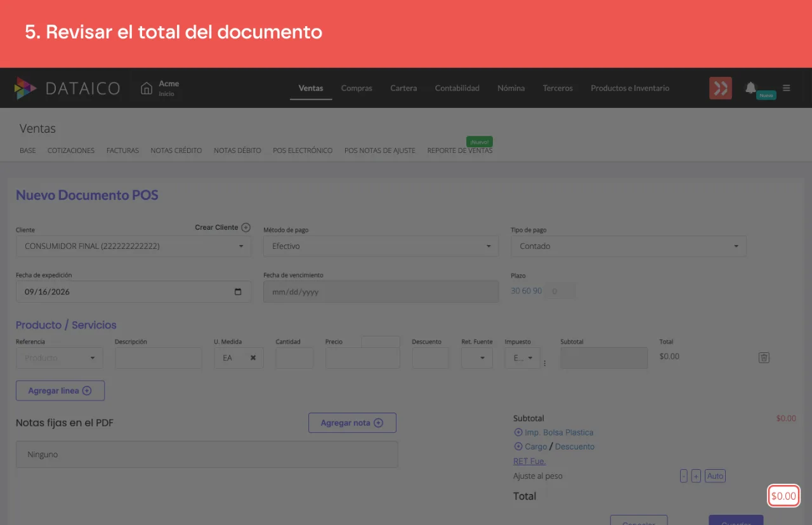Viewport: 812px width, 525px height.
Task: Open the REPORTE DE VENTAS tab
Action: tap(460, 150)
